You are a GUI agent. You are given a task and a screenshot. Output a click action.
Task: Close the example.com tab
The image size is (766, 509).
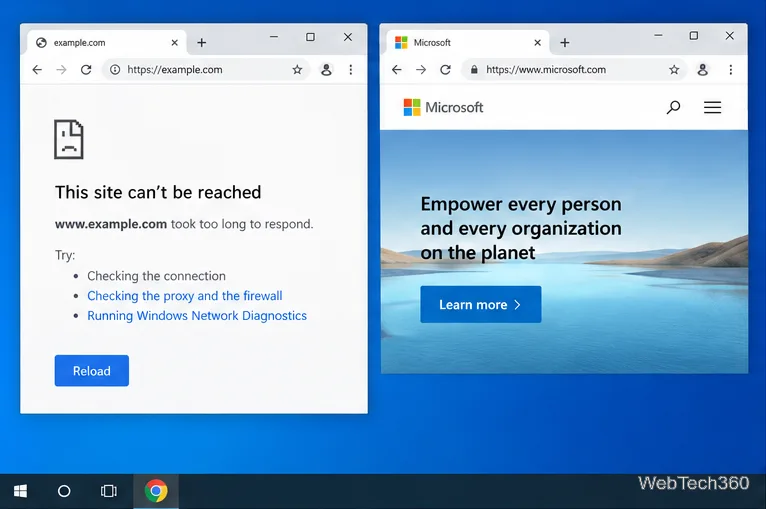tap(174, 43)
